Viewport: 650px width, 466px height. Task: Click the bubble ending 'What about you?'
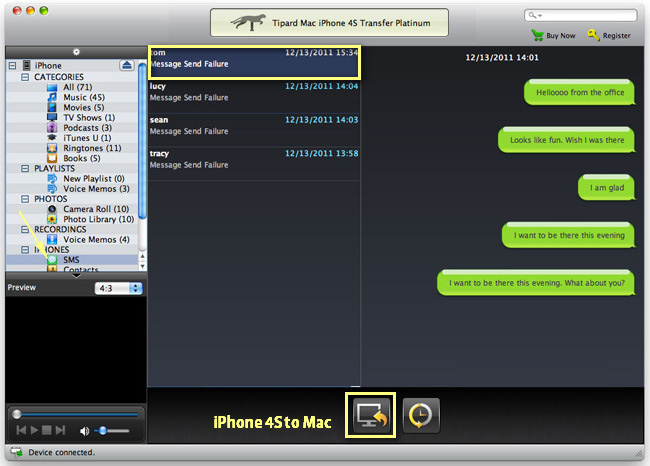click(x=536, y=283)
